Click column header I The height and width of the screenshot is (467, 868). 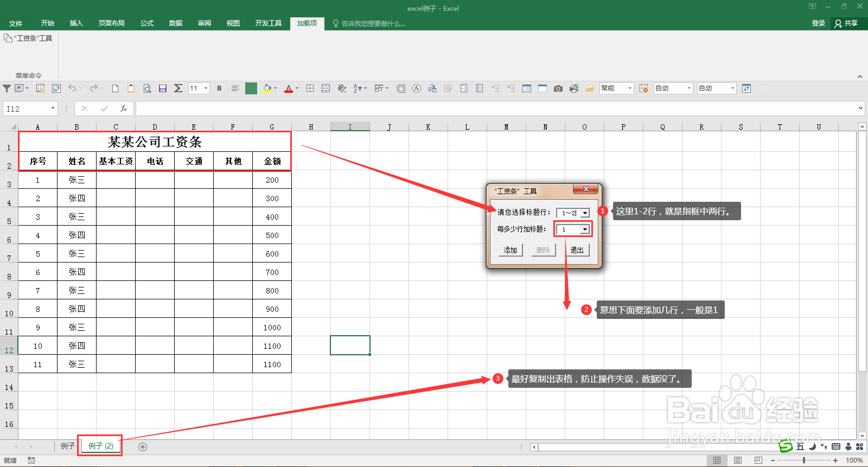pos(350,127)
